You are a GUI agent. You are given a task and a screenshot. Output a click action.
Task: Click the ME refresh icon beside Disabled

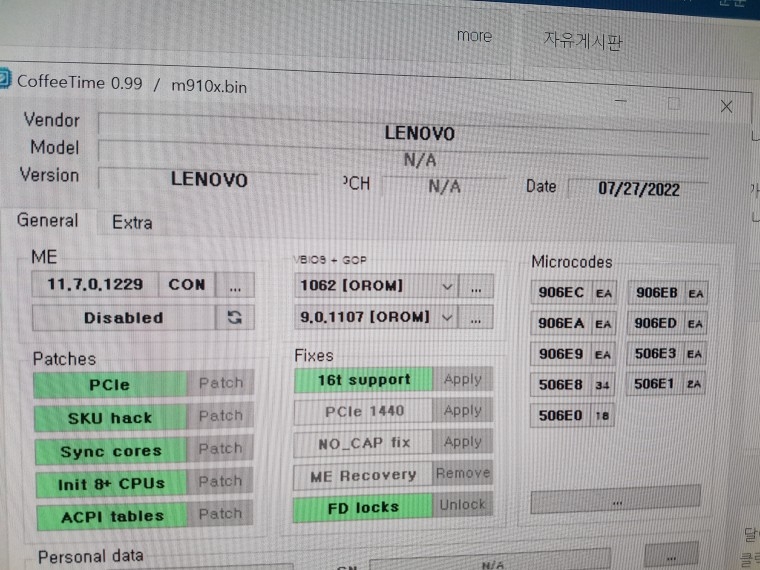[235, 317]
